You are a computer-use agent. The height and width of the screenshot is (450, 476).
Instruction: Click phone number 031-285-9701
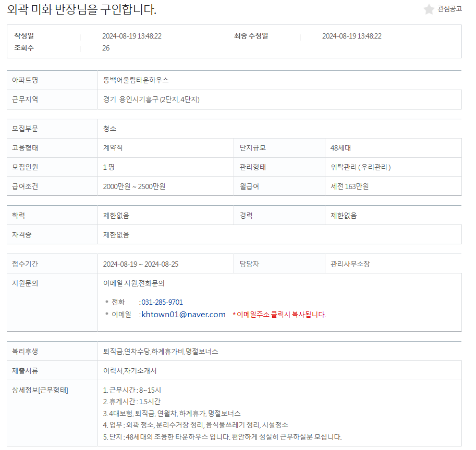[162, 302]
